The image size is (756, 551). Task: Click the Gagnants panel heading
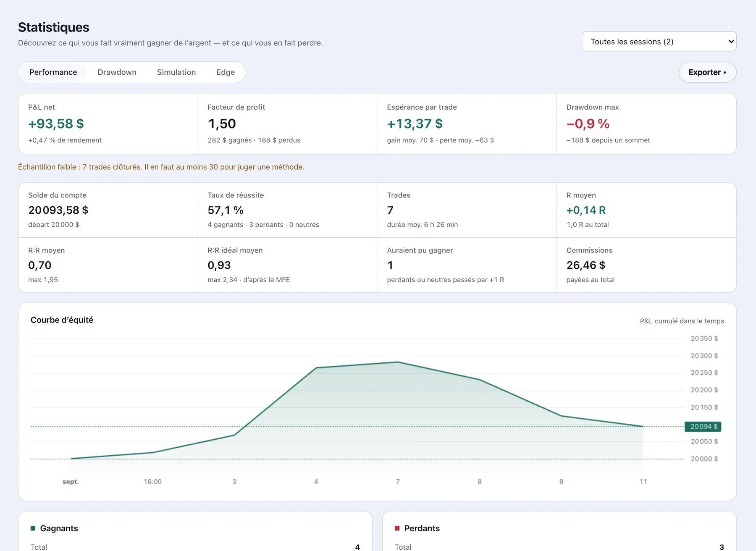pos(59,528)
